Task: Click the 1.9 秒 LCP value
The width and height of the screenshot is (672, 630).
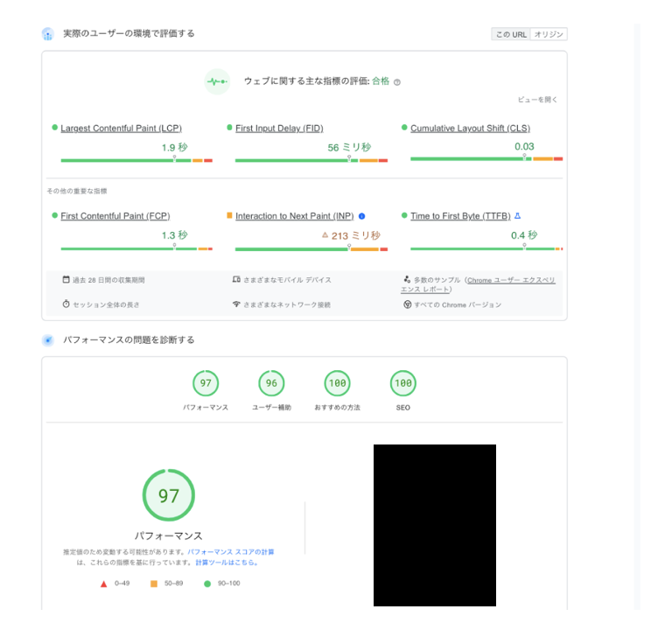Action: (x=174, y=147)
